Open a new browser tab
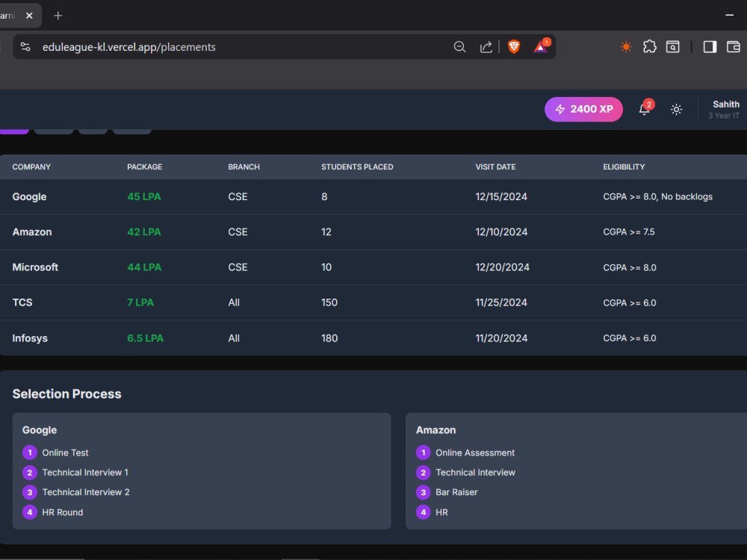Screen dimensions: 747x560 point(58,16)
